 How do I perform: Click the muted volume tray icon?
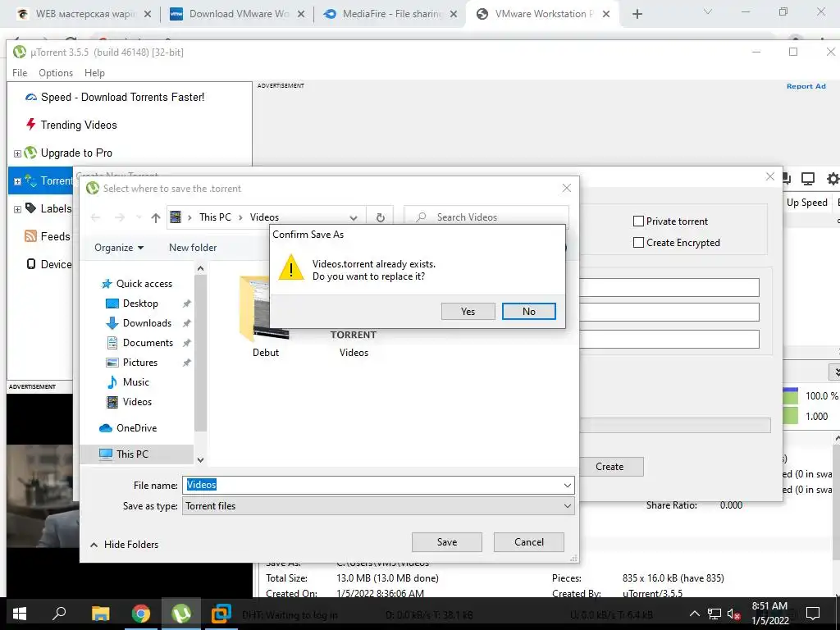[x=733, y=614]
